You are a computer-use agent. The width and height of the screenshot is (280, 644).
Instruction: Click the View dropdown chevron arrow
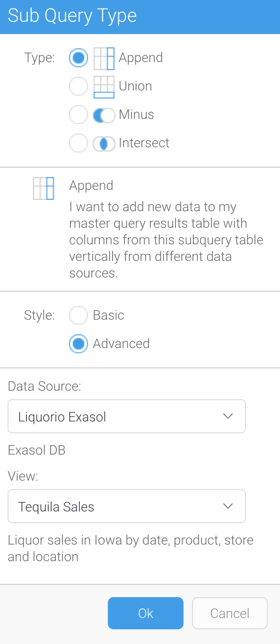(228, 506)
